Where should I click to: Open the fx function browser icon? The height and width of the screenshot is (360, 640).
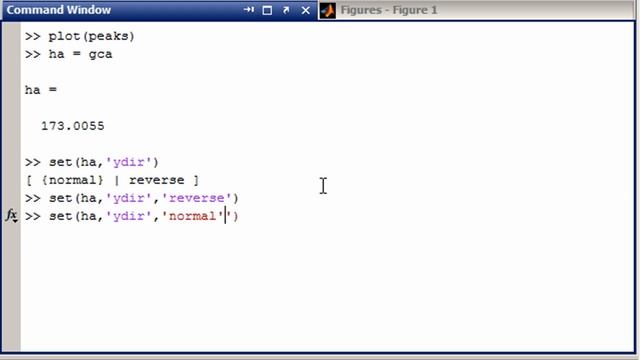pyautogui.click(x=11, y=215)
